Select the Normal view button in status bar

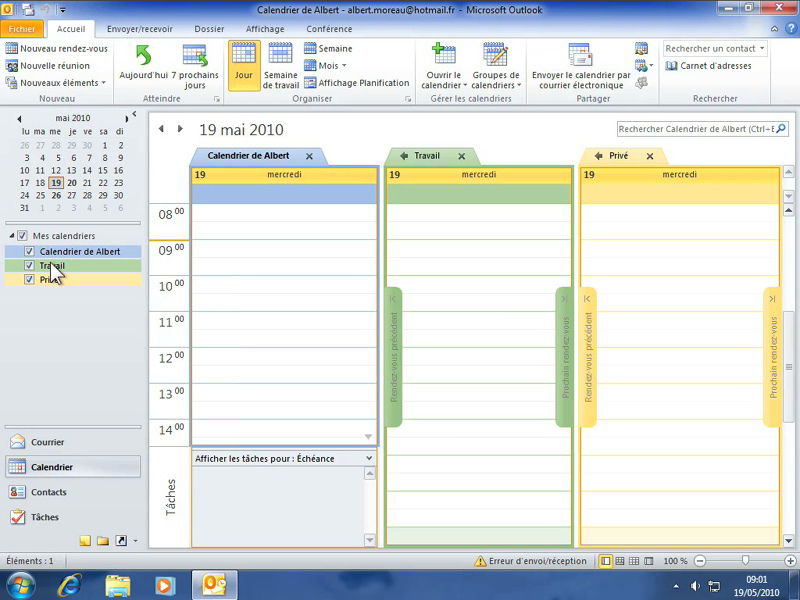pyautogui.click(x=606, y=561)
